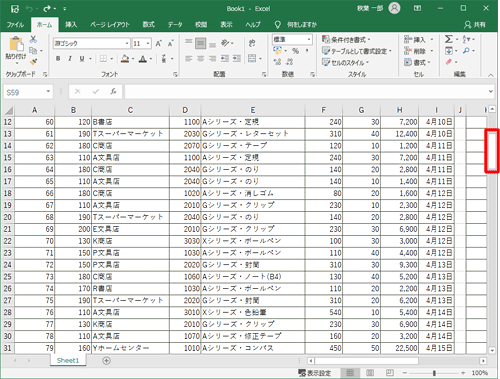Toggle center horizontal alignment button
Image resolution: width=500 pixels, height=379 pixels.
pyautogui.click(x=200, y=59)
